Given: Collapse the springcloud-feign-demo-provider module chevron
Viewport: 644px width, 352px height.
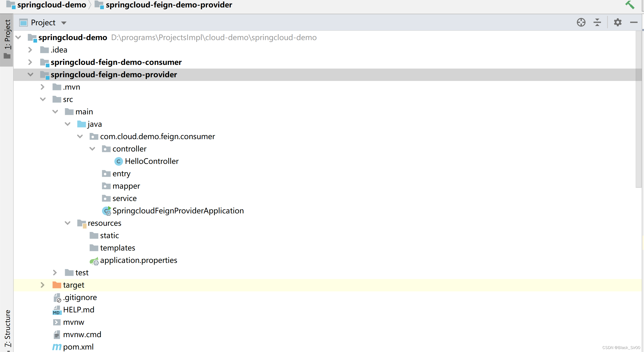Looking at the screenshot, I should (30, 74).
